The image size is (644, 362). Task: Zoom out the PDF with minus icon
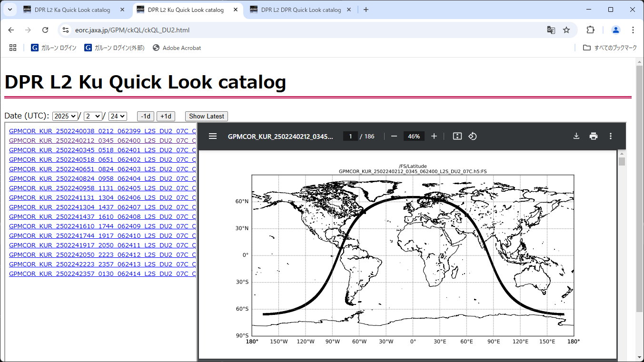(x=394, y=136)
